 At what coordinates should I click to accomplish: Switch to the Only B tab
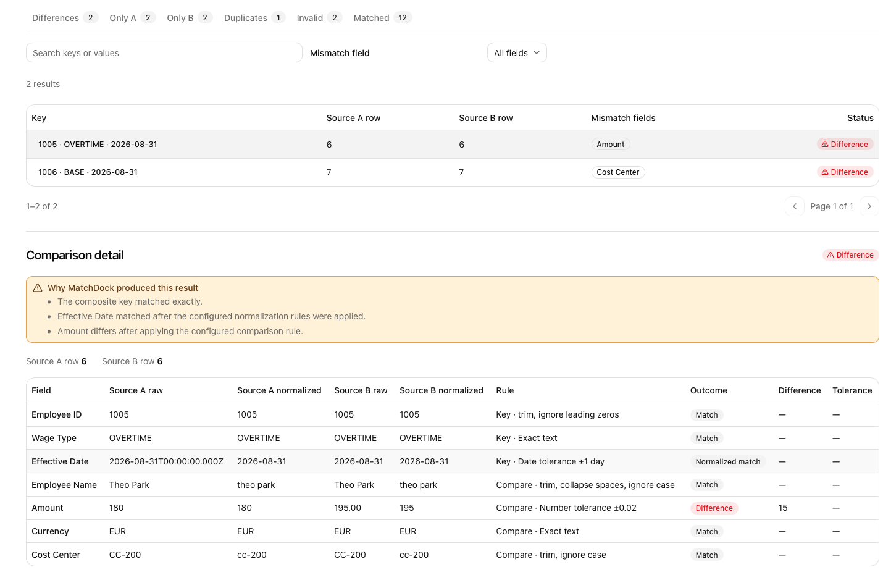pos(190,18)
